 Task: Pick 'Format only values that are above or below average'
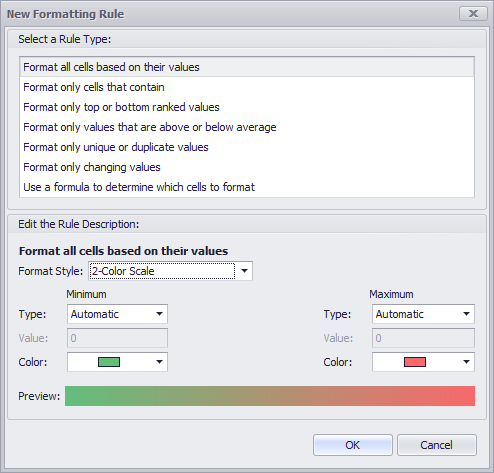click(x=247, y=127)
